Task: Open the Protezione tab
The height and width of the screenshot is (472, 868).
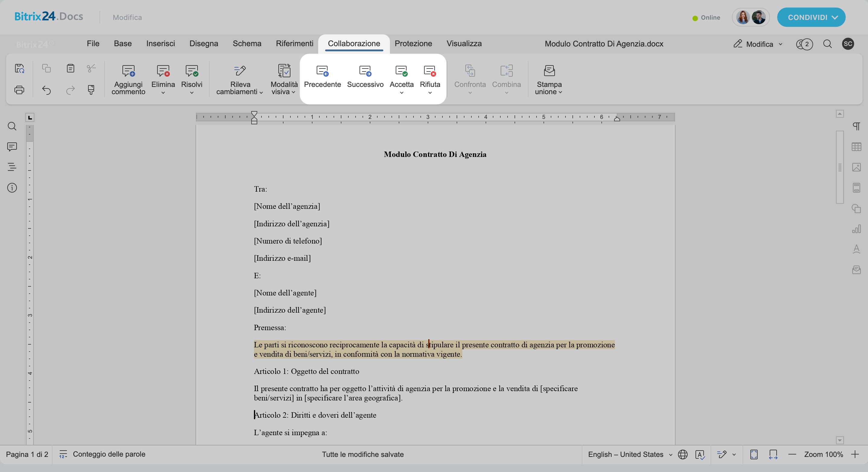Action: (413, 44)
